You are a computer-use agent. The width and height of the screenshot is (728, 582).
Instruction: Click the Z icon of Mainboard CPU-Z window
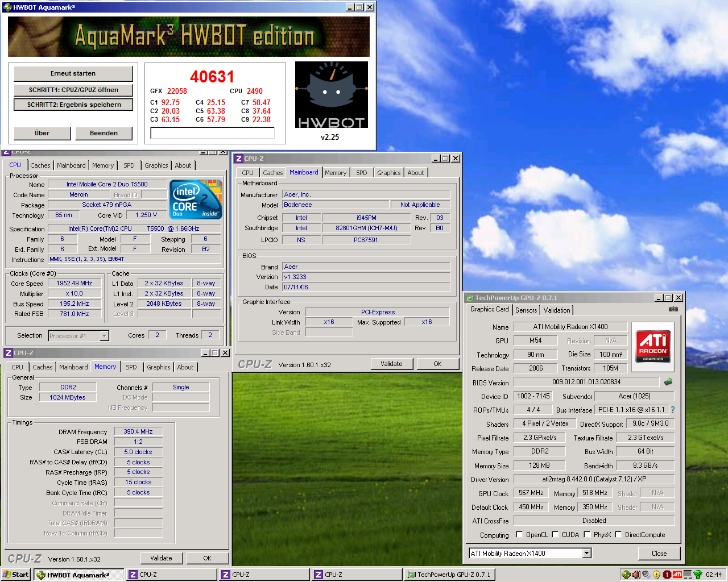point(239,159)
